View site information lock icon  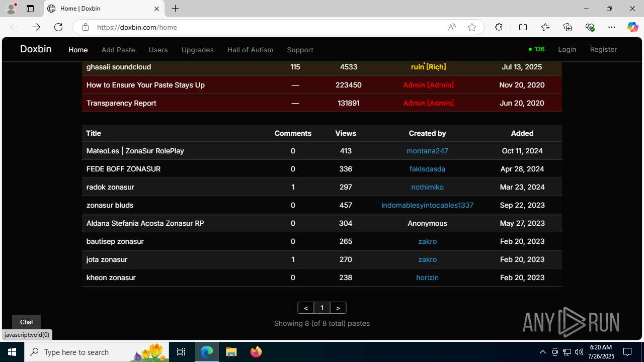[x=86, y=27]
